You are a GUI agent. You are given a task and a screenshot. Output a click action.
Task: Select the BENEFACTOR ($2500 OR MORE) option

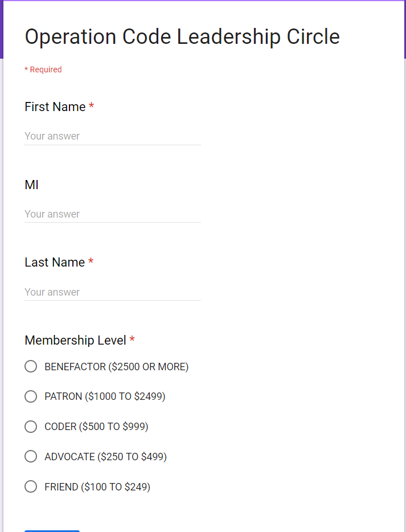[x=31, y=366]
